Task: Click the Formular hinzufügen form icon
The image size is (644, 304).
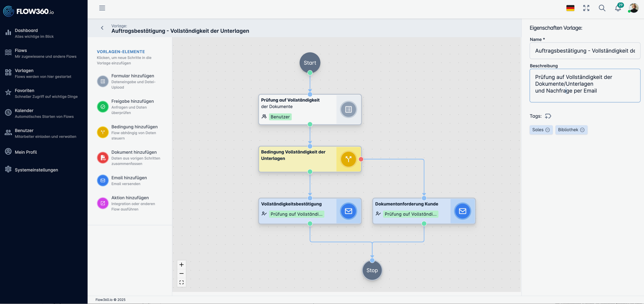Action: [103, 81]
